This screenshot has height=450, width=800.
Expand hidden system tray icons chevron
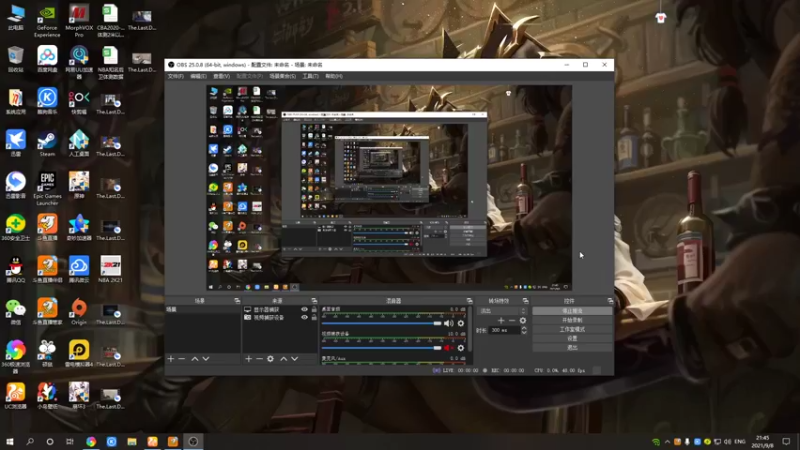click(x=667, y=442)
